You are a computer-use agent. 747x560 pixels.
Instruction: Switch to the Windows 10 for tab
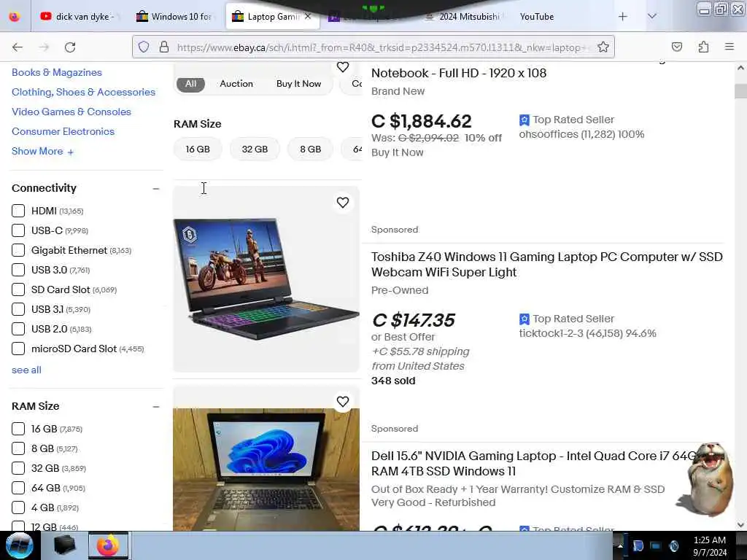(x=174, y=17)
